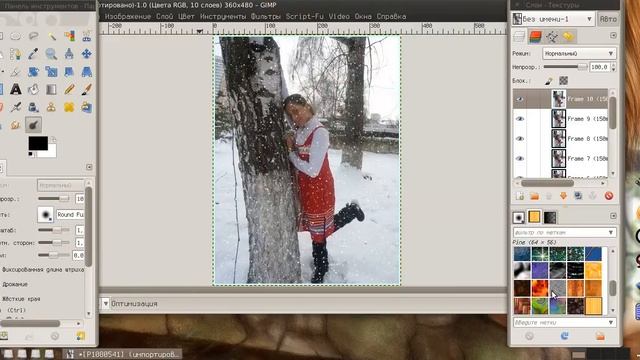Open the Слой menu
The height and width of the screenshot is (360, 640).
point(164,17)
